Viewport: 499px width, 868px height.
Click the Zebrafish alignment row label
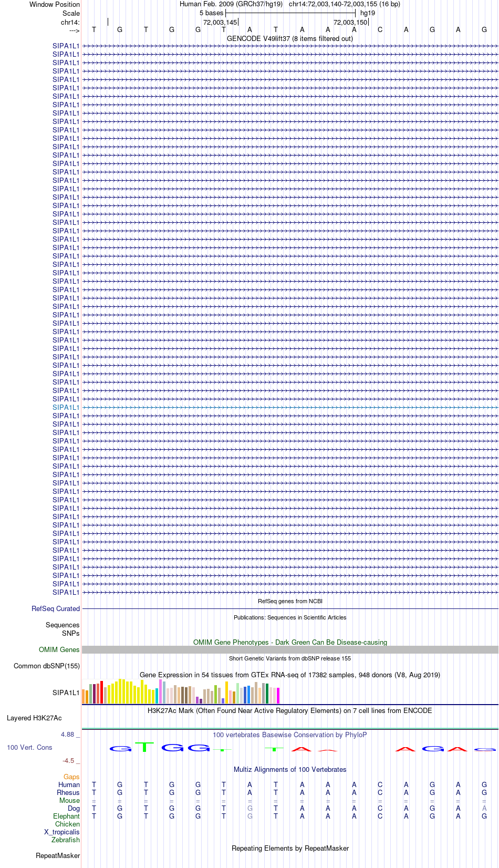pyautogui.click(x=66, y=840)
